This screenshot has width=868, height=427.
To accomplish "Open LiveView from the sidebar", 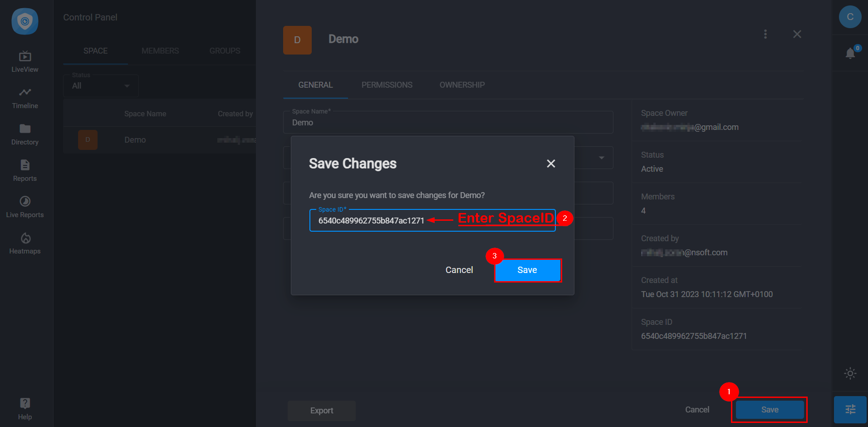I will 25,60.
